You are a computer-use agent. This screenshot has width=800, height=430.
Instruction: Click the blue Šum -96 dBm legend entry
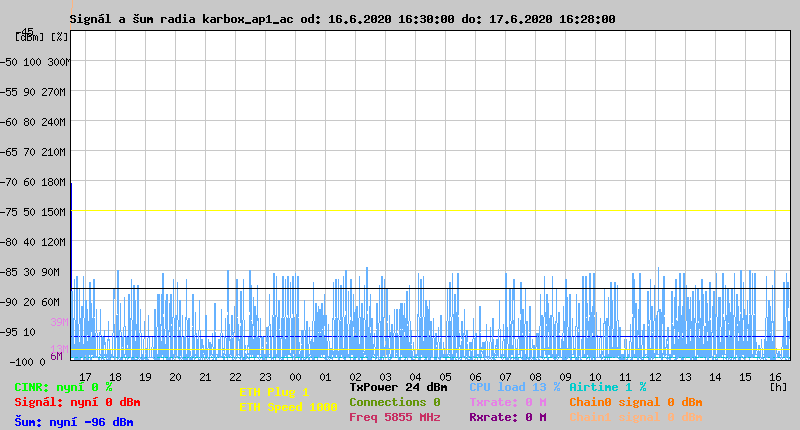pos(73,422)
